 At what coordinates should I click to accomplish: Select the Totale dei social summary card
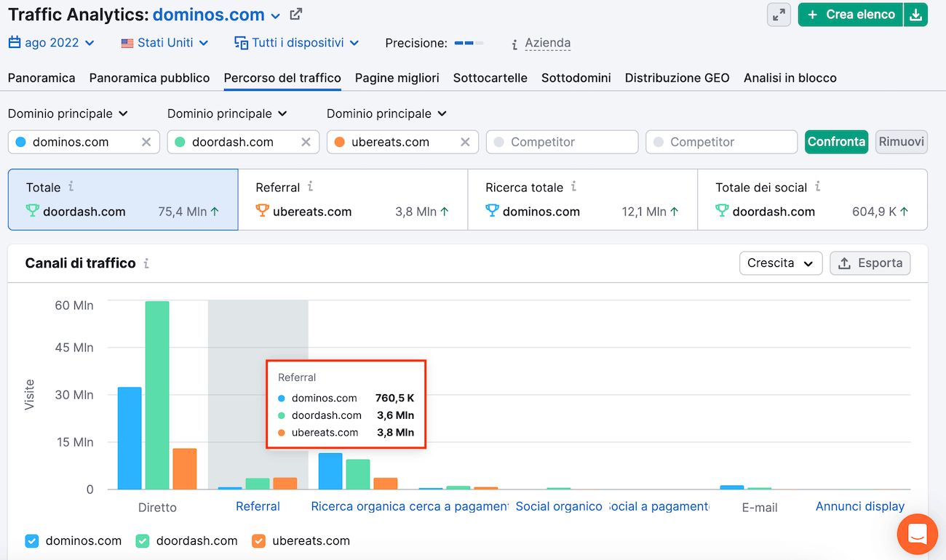tap(813, 200)
